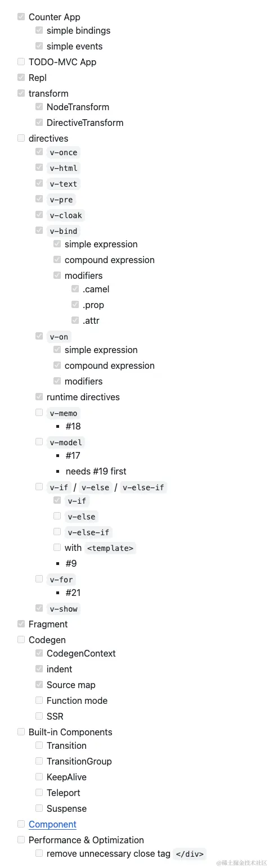Toggle the TODO-MVC App checkbox

[x=21, y=61]
